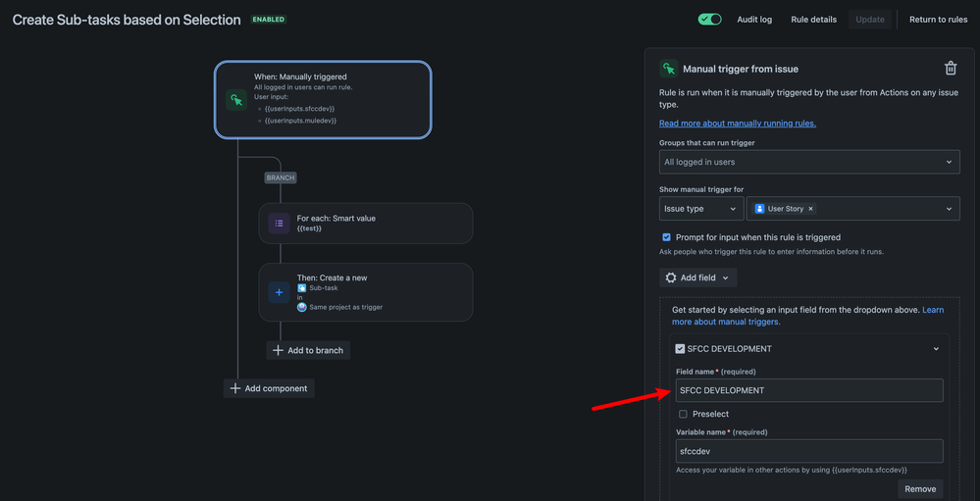The image size is (980, 501).
Task: Click Return to rules
Action: pyautogui.click(x=938, y=20)
